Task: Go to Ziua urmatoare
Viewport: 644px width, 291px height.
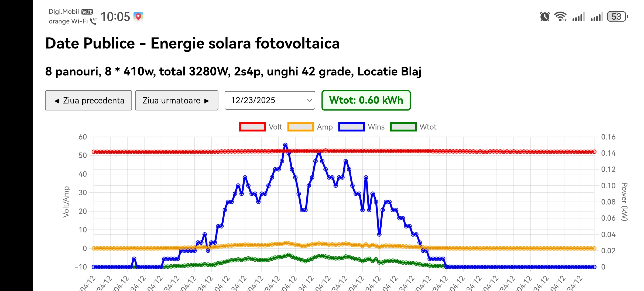Action: pos(176,100)
